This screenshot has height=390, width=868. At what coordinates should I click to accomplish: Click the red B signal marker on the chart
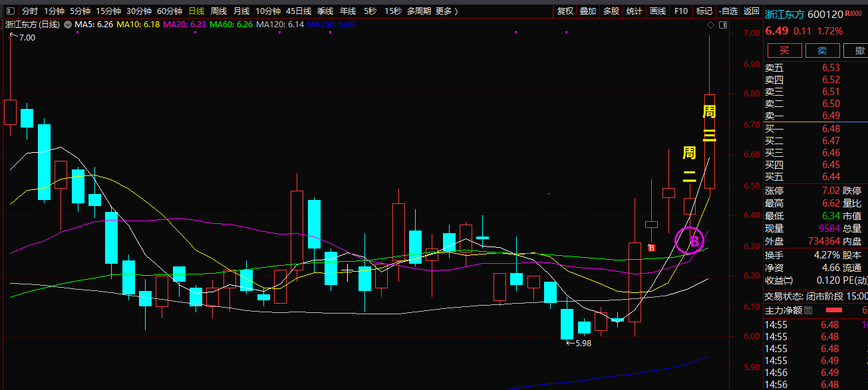click(652, 248)
